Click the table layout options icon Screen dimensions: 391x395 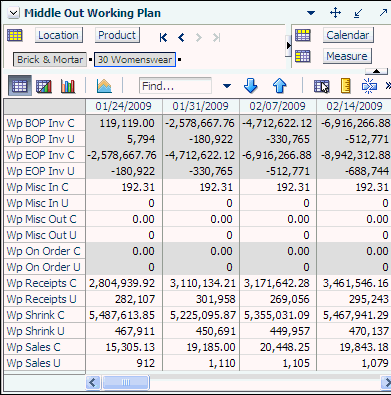click(322, 87)
